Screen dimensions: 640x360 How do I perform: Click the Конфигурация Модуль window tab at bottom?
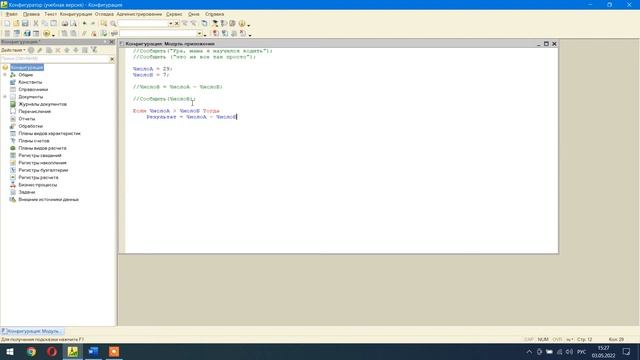(32, 331)
